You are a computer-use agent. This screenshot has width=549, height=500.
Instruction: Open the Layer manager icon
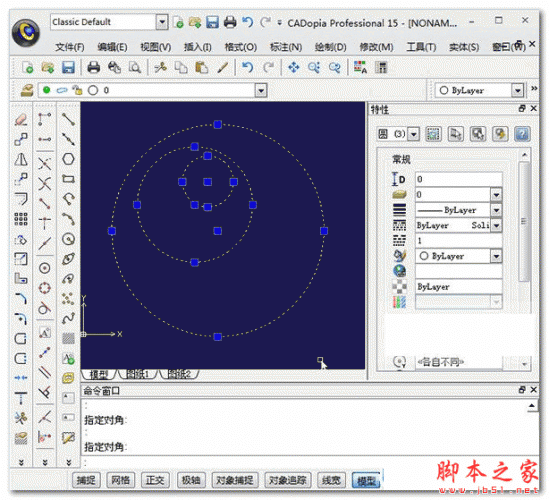pos(27,90)
